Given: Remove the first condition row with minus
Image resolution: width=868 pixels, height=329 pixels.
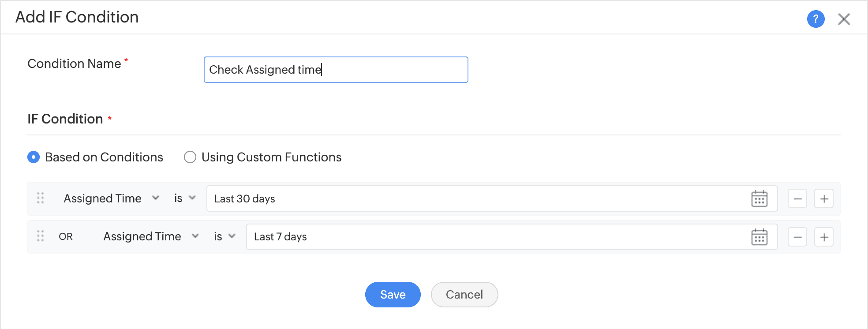Looking at the screenshot, I should pos(797,199).
